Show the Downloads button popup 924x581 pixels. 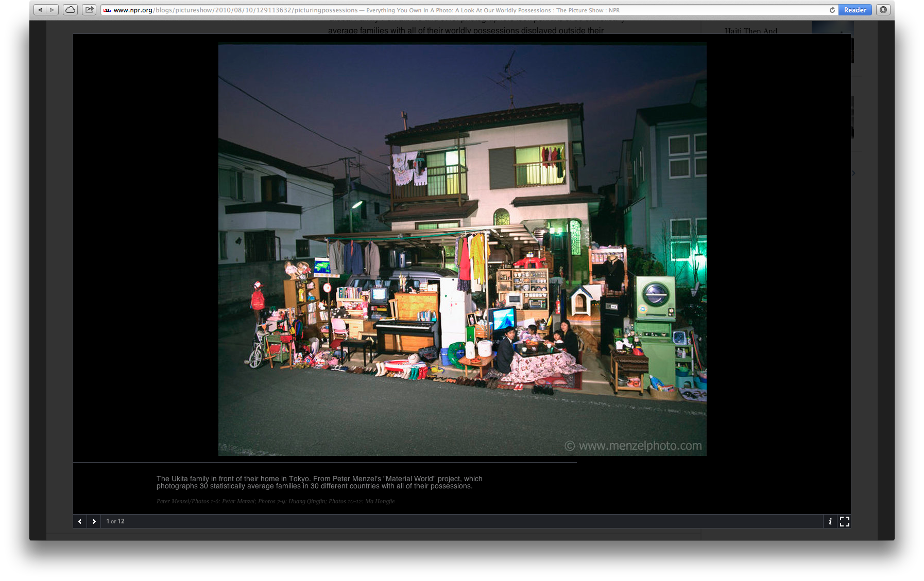point(883,10)
